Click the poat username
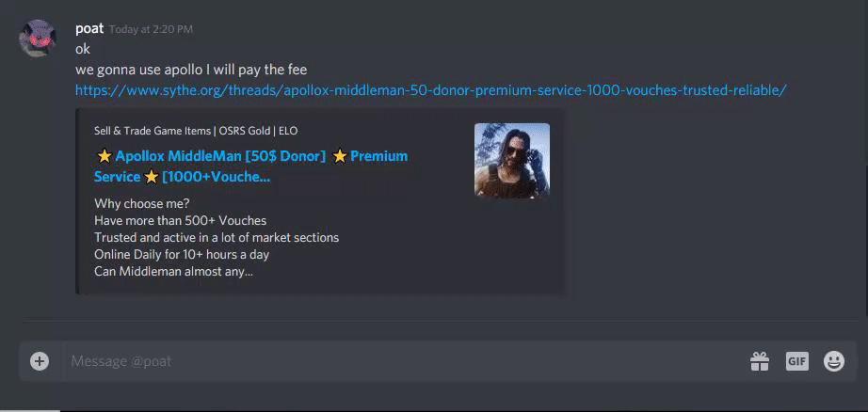The height and width of the screenshot is (412, 868). 89,28
